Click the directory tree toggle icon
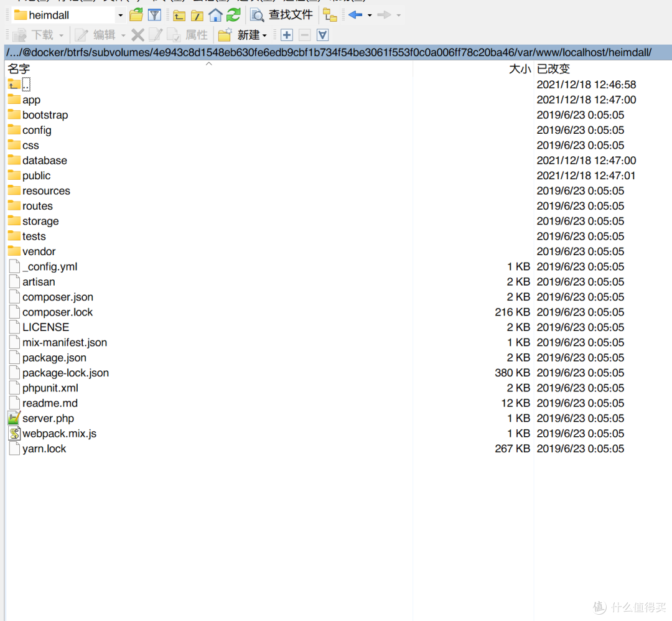This screenshot has width=672, height=621. [x=330, y=15]
